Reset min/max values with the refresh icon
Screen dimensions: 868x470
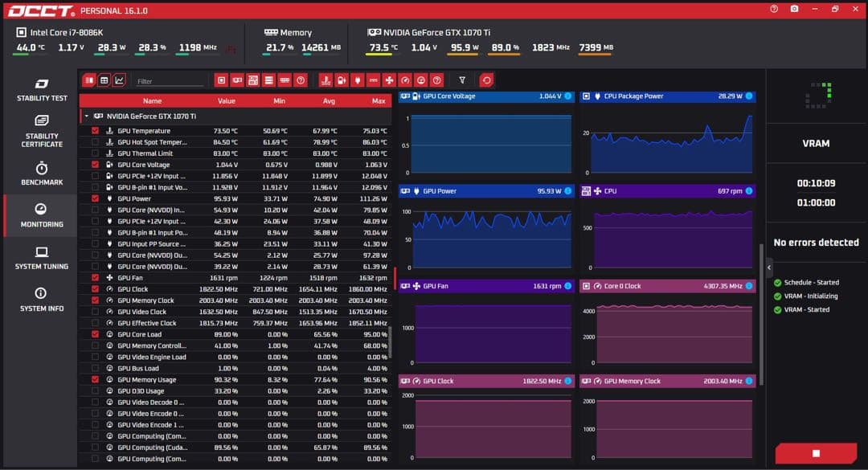486,80
